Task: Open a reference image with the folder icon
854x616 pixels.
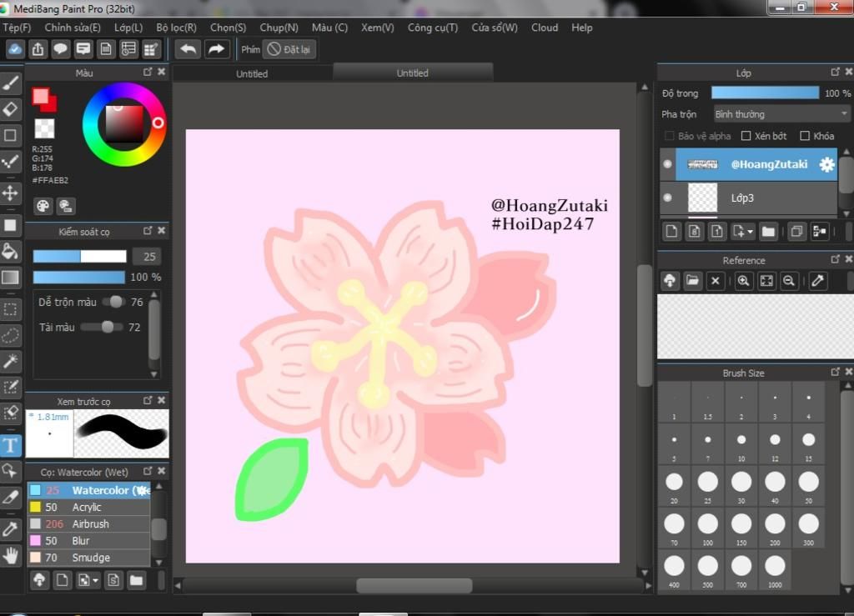Action: [x=692, y=281]
